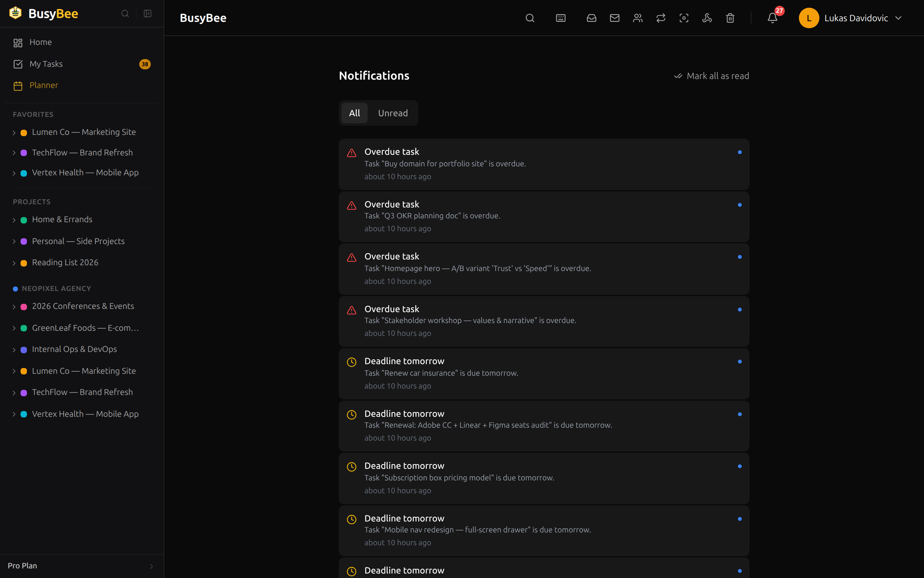This screenshot has height=578, width=924.
Task: Open the "Q3 OKR planning doc" overdue notification
Action: point(544,217)
